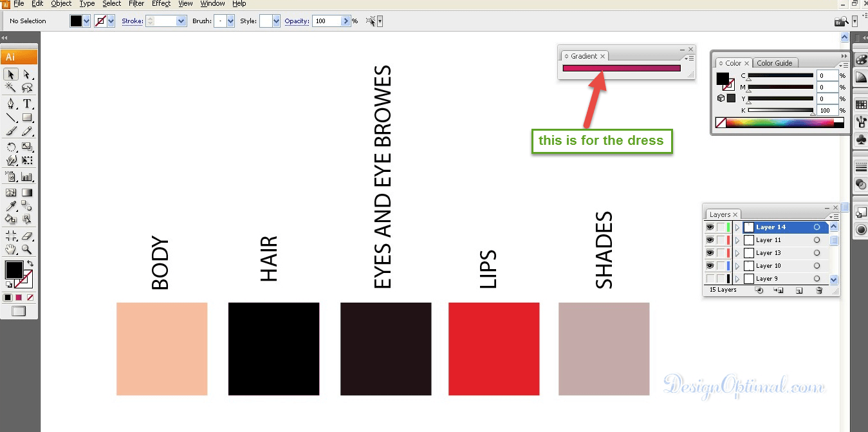The height and width of the screenshot is (432, 868).
Task: Open the fill color dropdown in control bar
Action: pos(87,21)
